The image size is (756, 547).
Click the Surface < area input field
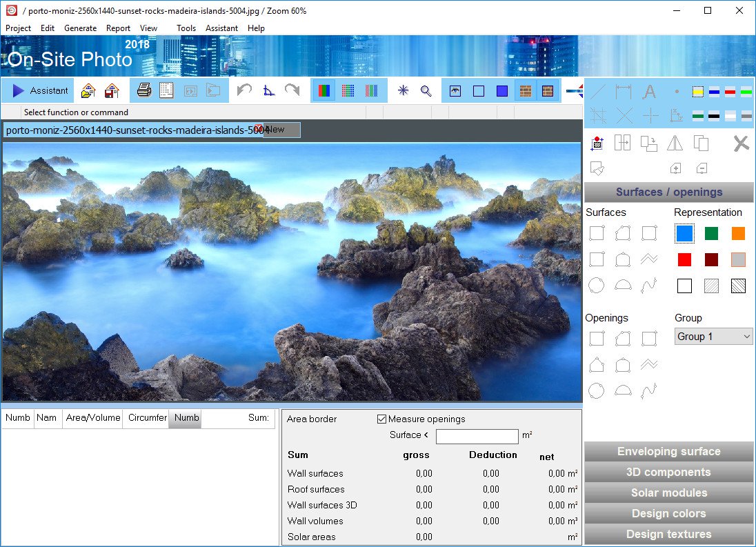coord(477,436)
